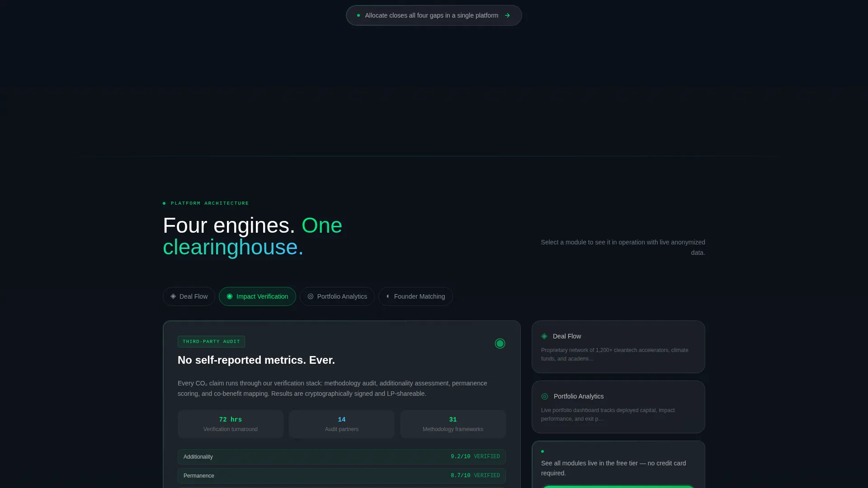Click ring icon in Portfolio Analytics side card
868x488 pixels.
pyautogui.click(x=545, y=396)
